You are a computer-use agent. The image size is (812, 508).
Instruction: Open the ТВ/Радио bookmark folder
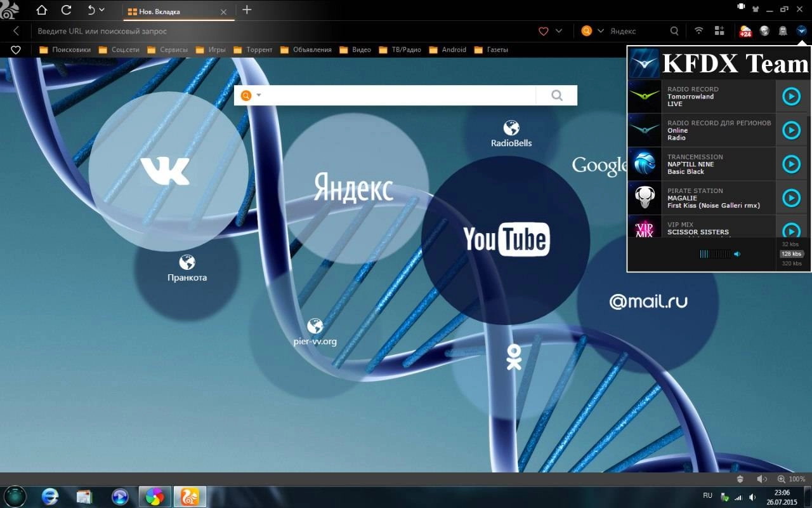[x=400, y=50]
